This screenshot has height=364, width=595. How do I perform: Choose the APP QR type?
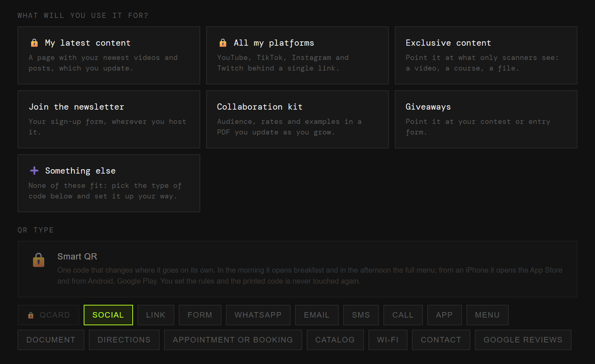[x=444, y=315]
